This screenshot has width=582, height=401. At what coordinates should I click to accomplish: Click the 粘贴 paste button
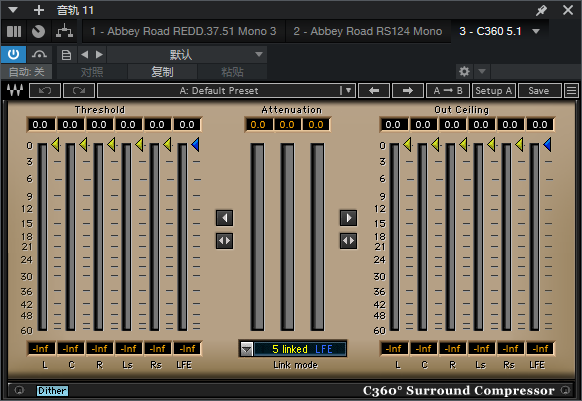(x=232, y=72)
